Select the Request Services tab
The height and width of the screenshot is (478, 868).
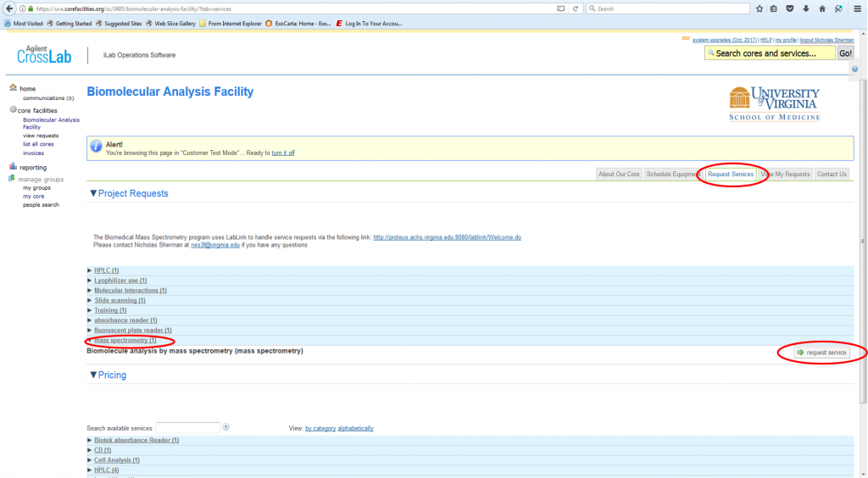pos(730,174)
